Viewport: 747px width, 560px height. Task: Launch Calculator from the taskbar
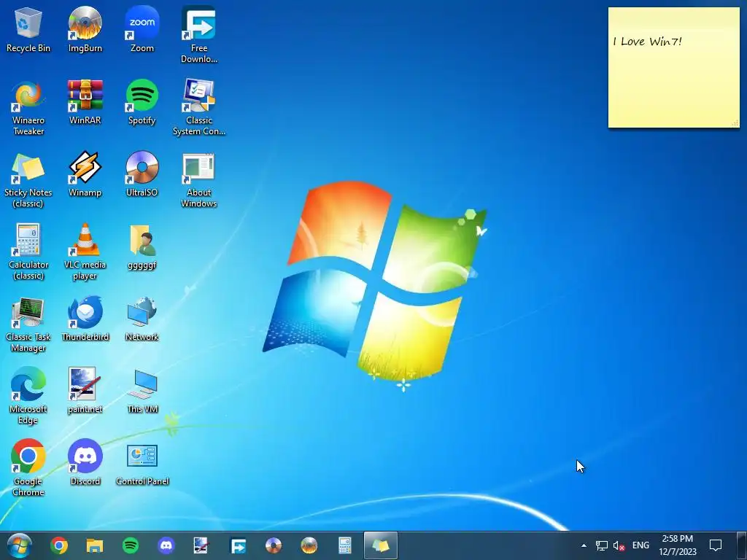(345, 545)
